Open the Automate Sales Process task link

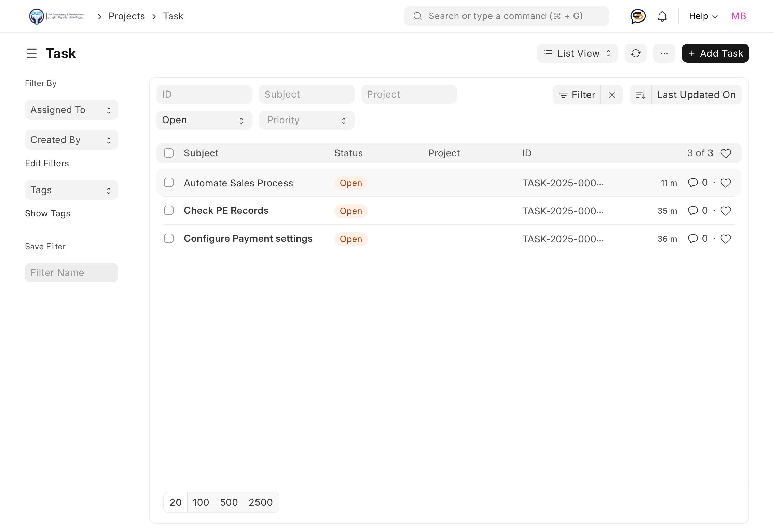click(x=238, y=183)
